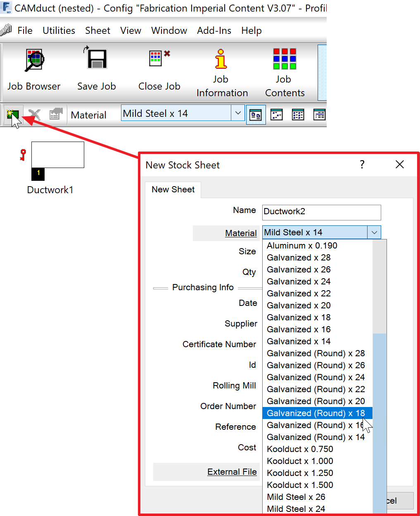Click the New Stock Sheet icon

click(x=13, y=114)
